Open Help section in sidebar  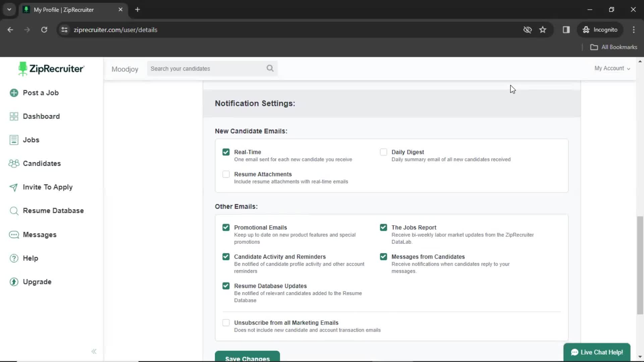click(30, 258)
